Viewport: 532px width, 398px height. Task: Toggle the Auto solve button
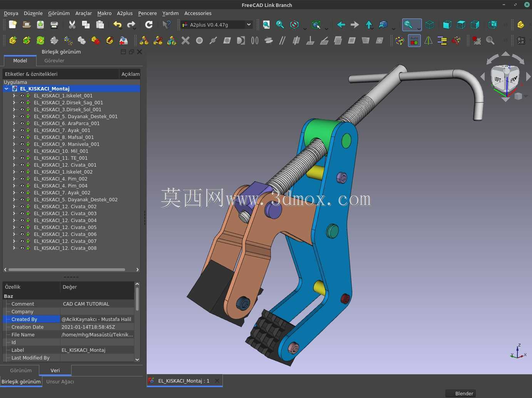[x=414, y=40]
